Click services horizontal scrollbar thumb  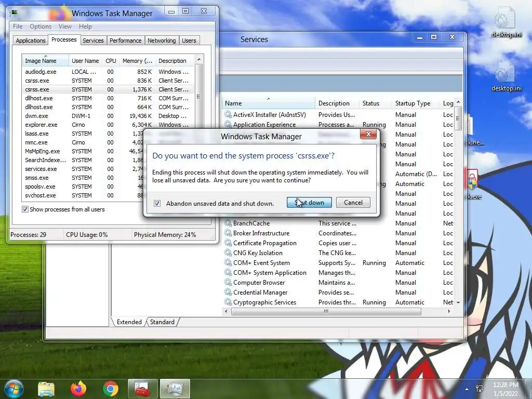tap(326, 311)
